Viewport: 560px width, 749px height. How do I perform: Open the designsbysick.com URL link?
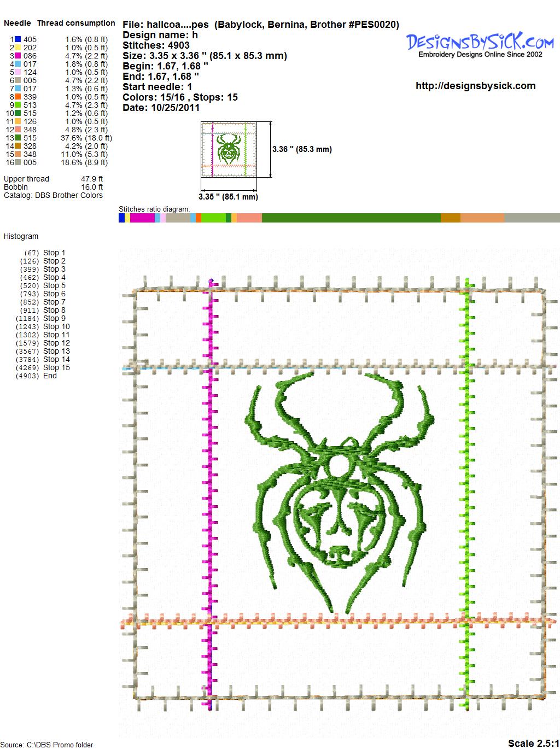tap(475, 86)
